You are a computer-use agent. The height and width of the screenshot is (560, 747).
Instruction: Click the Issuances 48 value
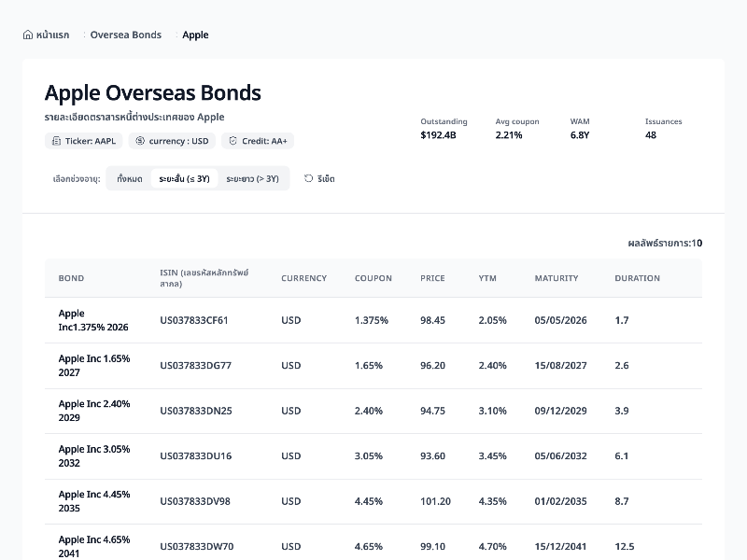(x=651, y=135)
